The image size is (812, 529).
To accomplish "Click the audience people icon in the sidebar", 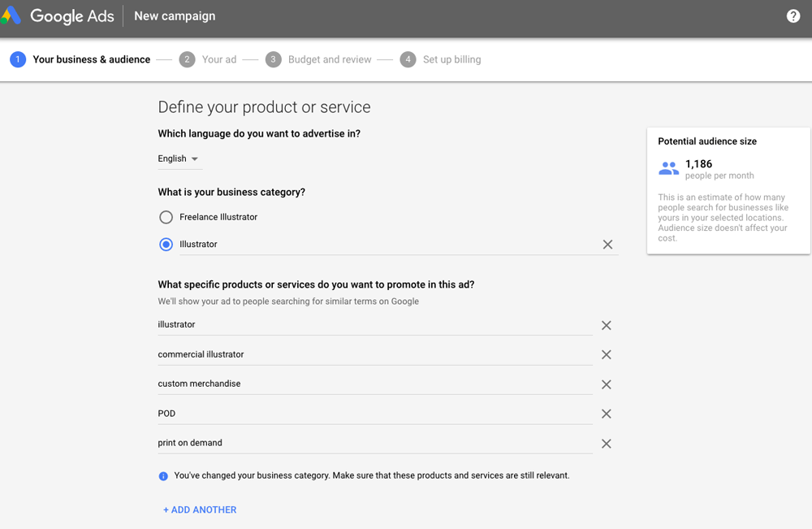I will (x=667, y=167).
